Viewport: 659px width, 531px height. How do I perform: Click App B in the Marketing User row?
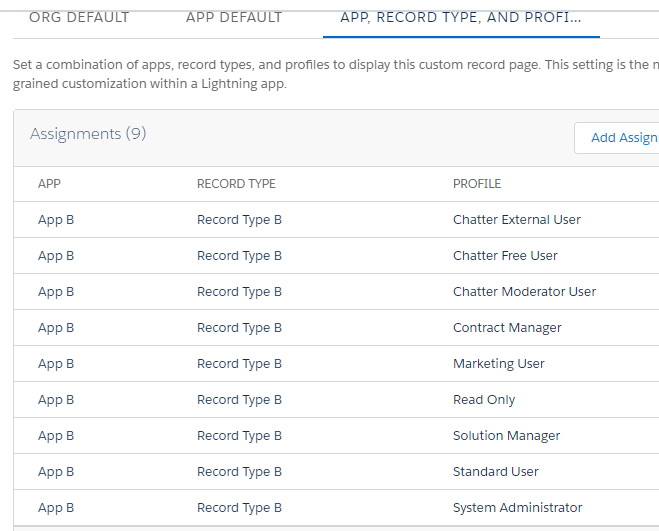(56, 364)
